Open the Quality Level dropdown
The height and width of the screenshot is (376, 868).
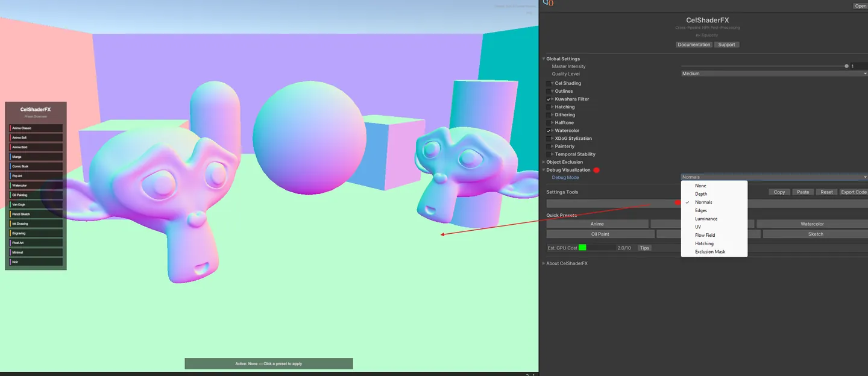tap(774, 74)
